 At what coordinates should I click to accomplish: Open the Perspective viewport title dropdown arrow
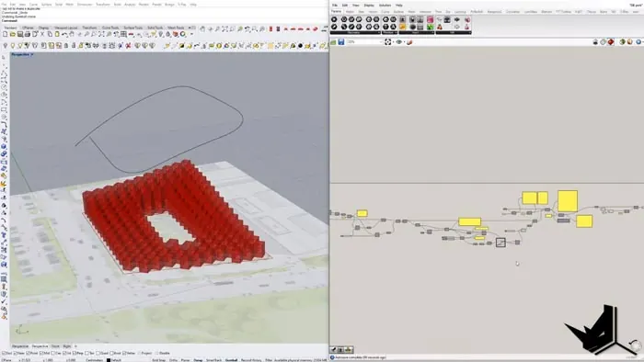click(32, 54)
